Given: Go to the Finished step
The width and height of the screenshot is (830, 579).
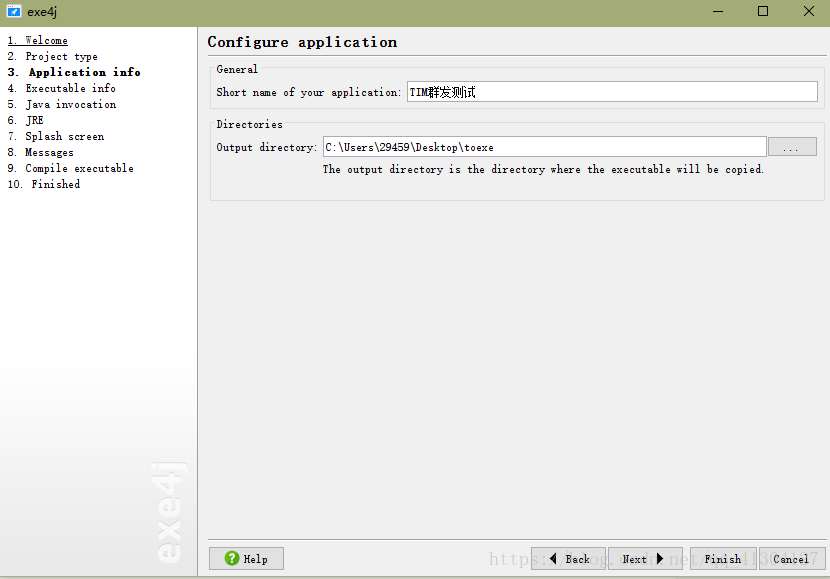Looking at the screenshot, I should coord(44,184).
